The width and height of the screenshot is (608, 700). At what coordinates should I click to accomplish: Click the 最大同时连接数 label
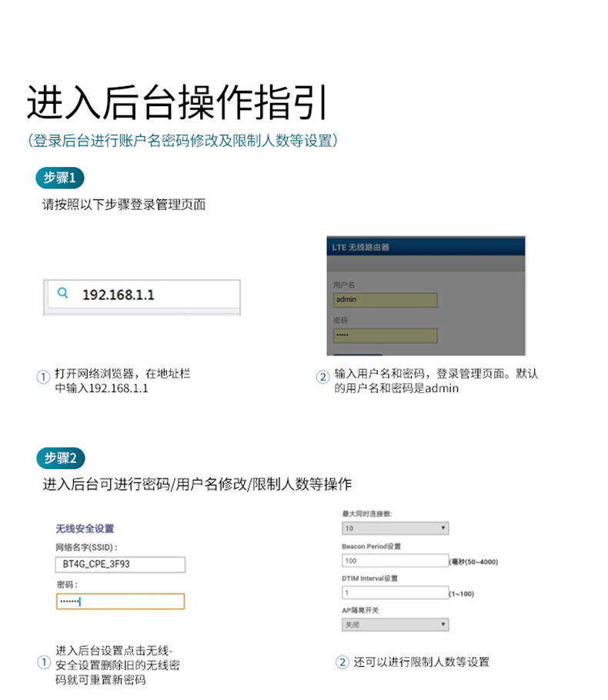coord(367,514)
